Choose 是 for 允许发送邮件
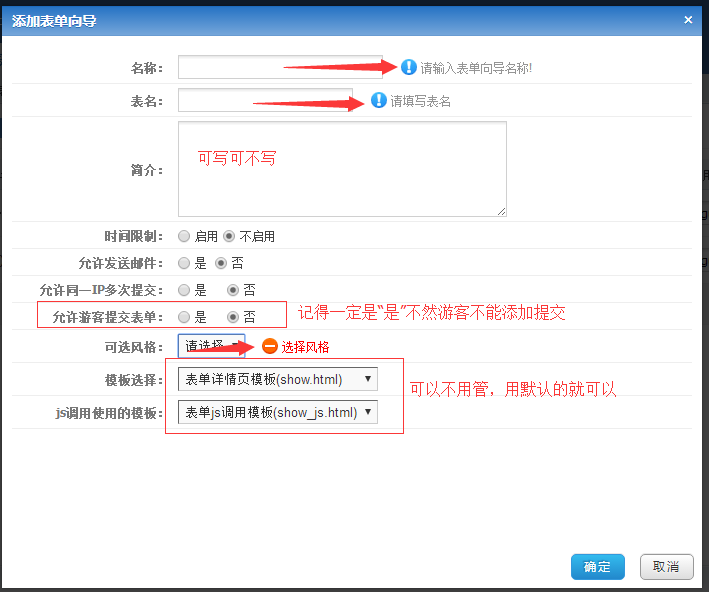 pos(184,263)
